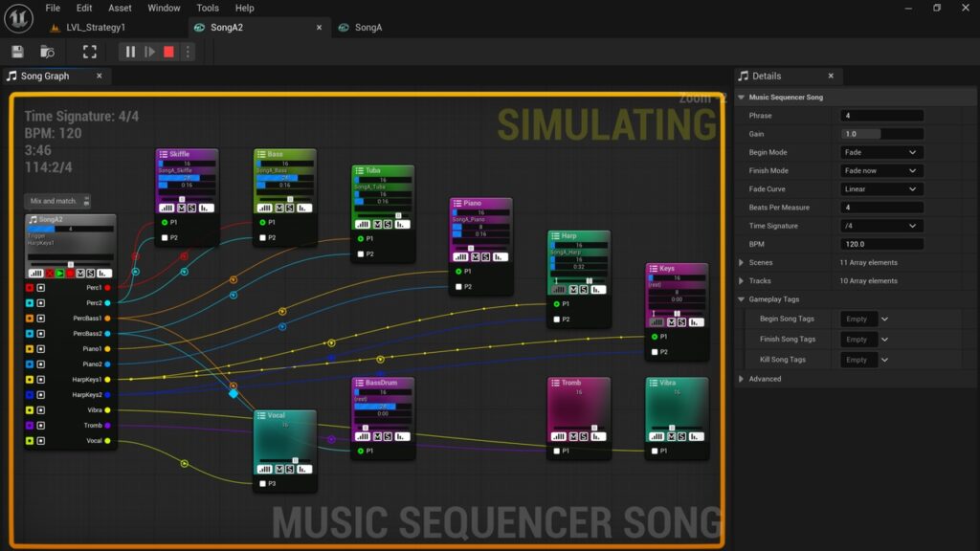Enable P2 checkbox on the Tuba node
The height and width of the screenshot is (551, 980).
click(x=361, y=254)
